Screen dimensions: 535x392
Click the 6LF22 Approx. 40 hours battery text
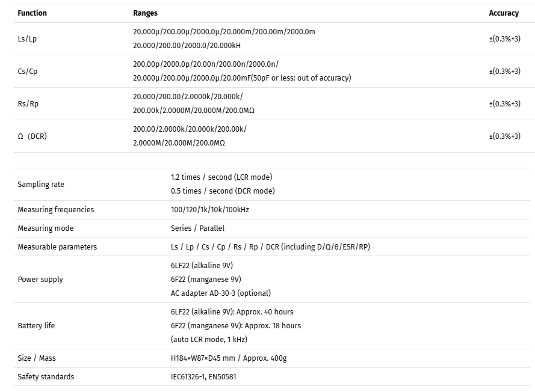(232, 311)
